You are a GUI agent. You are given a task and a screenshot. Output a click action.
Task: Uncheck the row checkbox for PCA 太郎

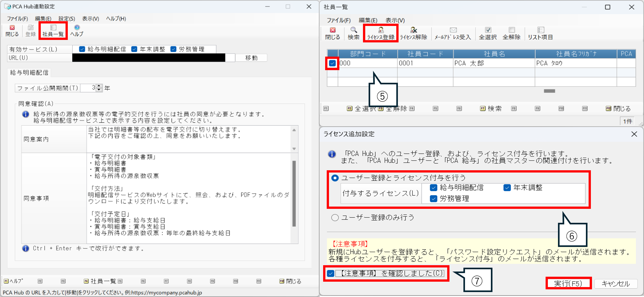[x=332, y=63]
